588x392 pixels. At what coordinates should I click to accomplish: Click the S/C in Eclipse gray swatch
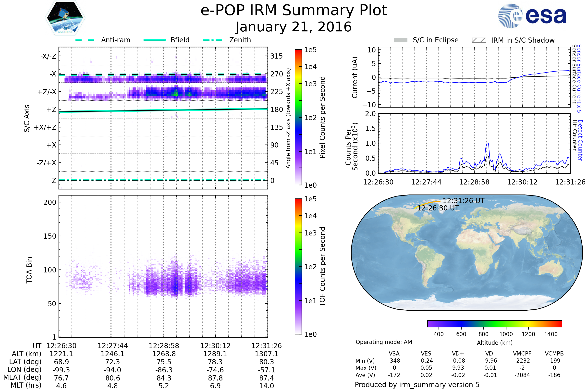coord(400,40)
